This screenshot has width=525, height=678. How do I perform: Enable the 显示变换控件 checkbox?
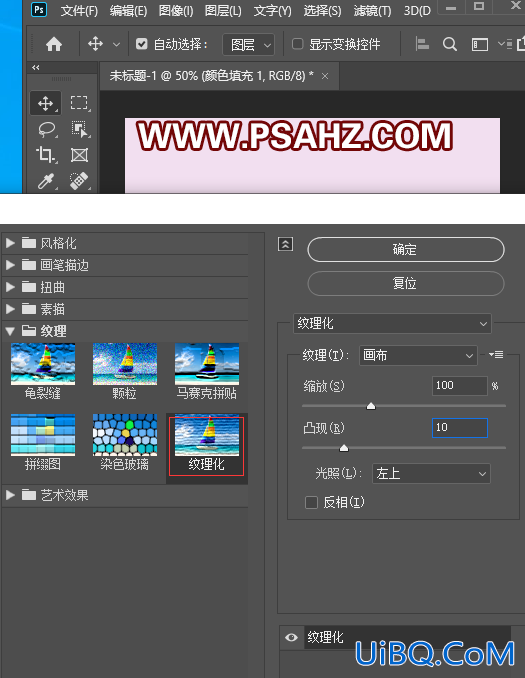(298, 44)
